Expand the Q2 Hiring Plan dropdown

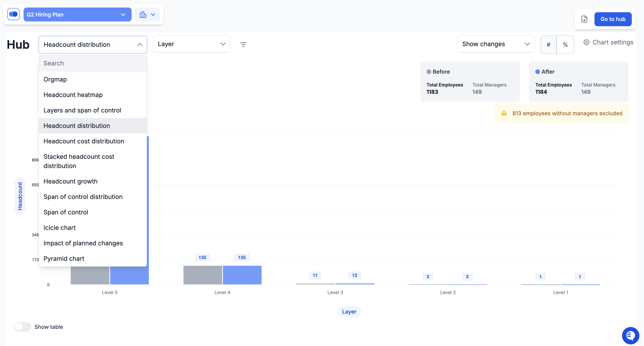[x=77, y=15]
